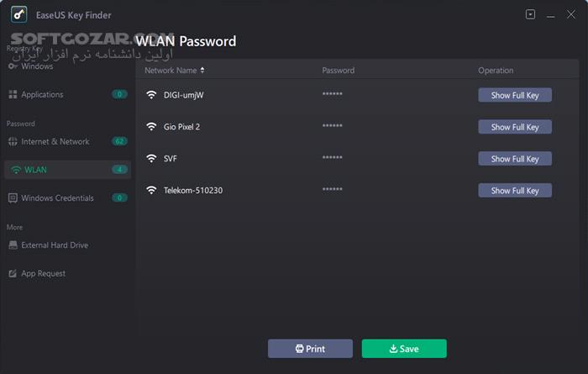Show Full Key for DIGI-umjW
The width and height of the screenshot is (588, 374).
[515, 95]
